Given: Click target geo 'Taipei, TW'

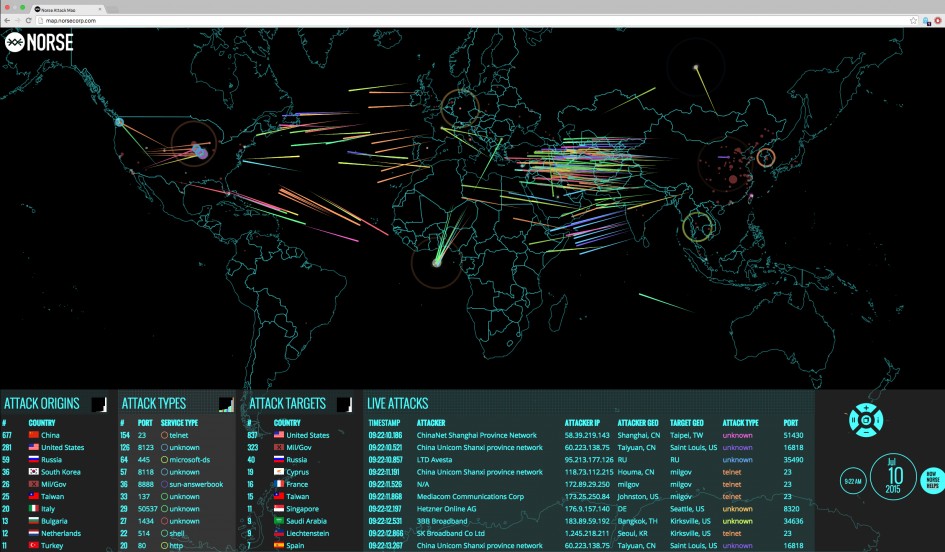Looking at the screenshot, I should click(686, 435).
